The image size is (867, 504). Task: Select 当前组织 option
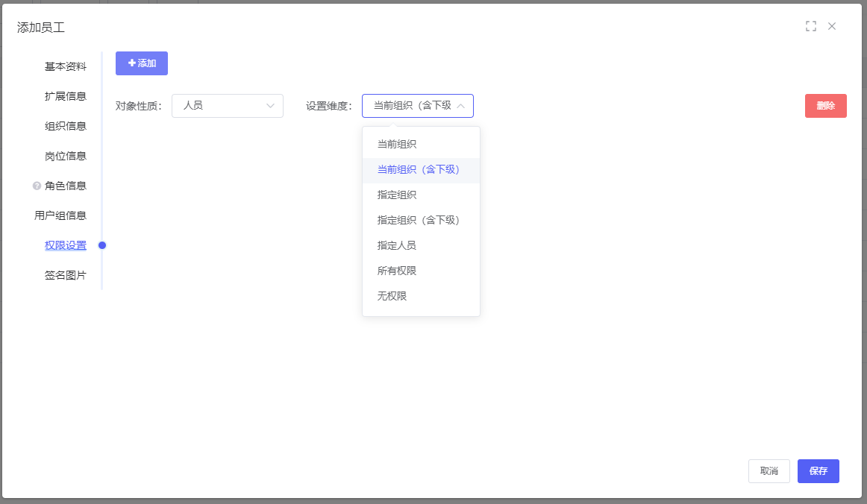coord(397,144)
